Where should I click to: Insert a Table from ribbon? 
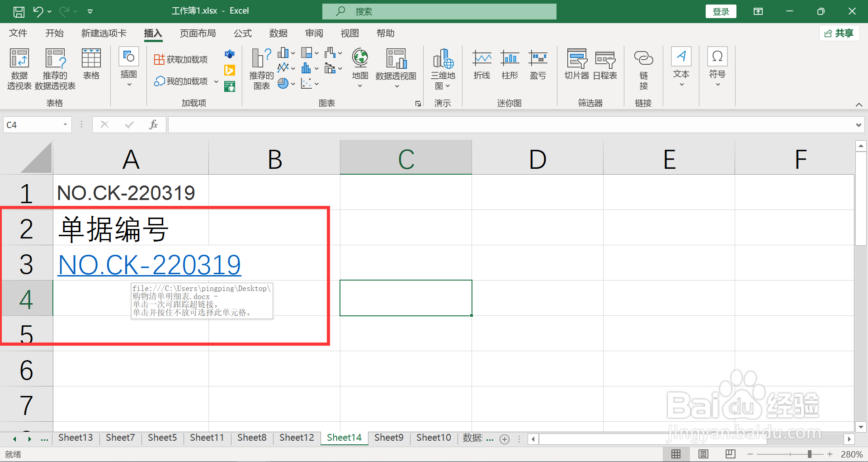(x=91, y=64)
